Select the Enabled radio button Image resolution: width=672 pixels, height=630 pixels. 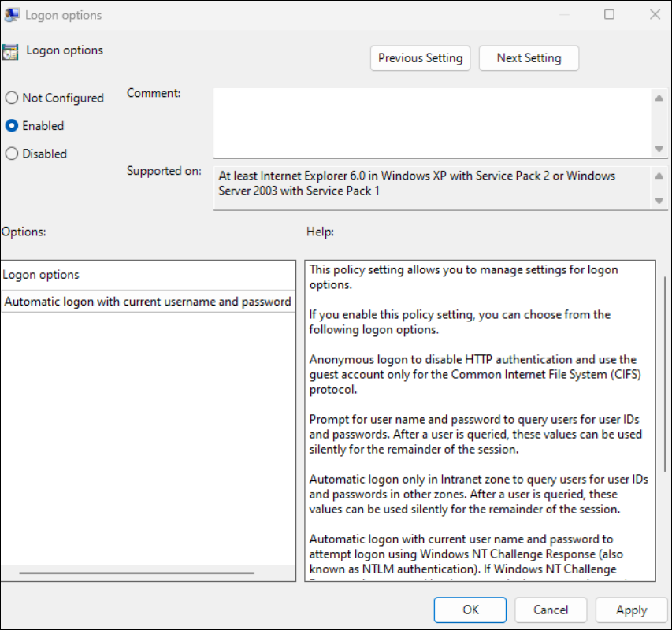tap(12, 125)
